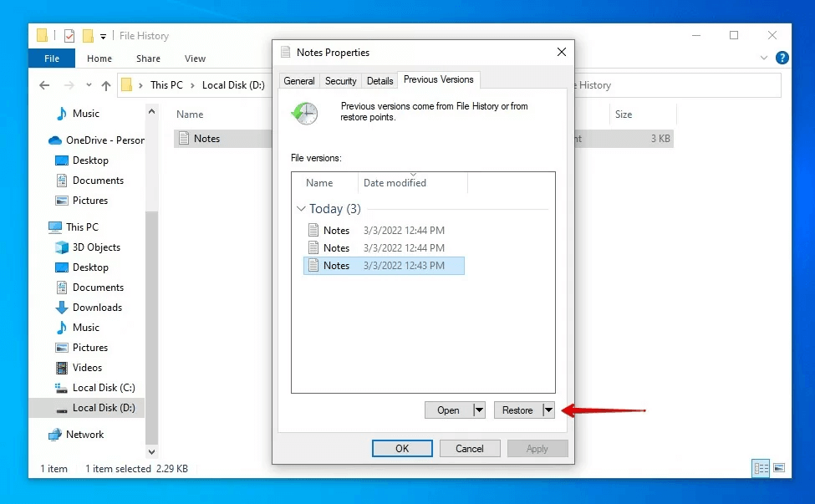815x504 pixels.
Task: Click the Up arrow navigation icon
Action: [x=106, y=85]
